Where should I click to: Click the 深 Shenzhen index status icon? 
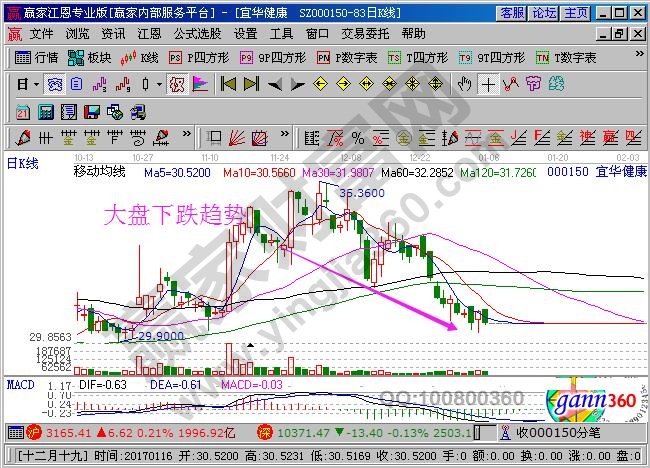(264, 433)
